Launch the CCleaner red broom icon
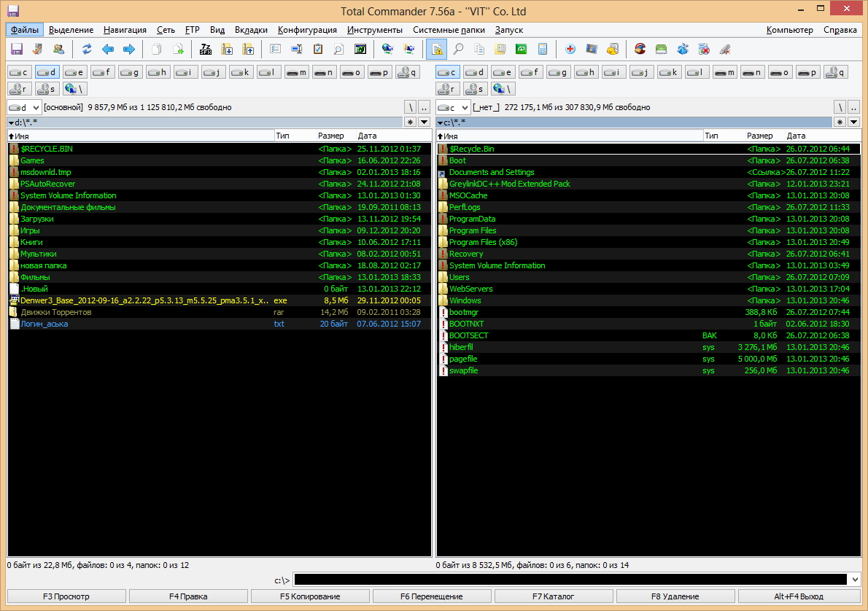 click(x=640, y=50)
